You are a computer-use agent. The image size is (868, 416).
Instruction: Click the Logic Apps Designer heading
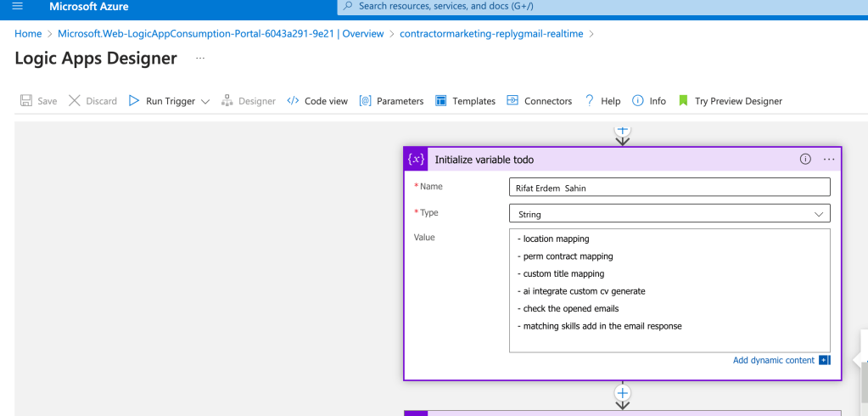[x=96, y=59]
